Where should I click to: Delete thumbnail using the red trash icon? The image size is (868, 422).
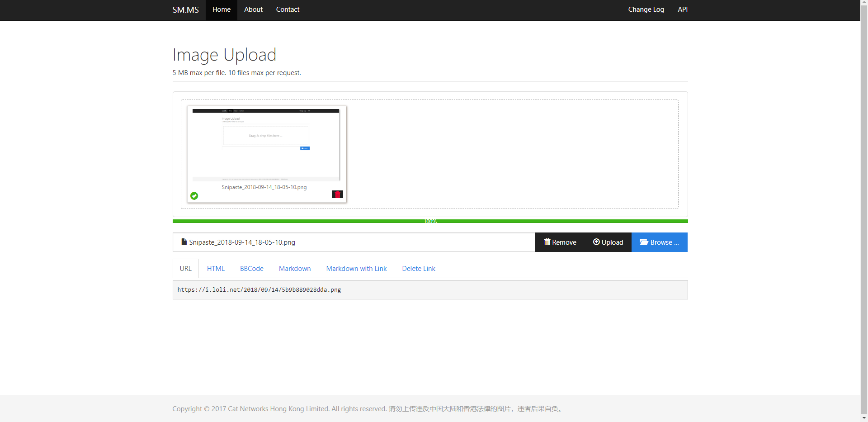337,194
